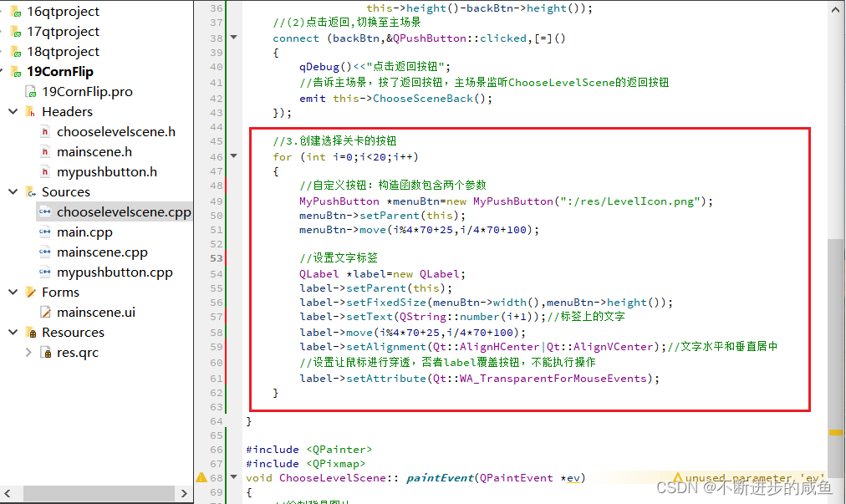Screen dimensions: 846x504
Task: Select the 19CornFlip active project
Action: coord(60,71)
